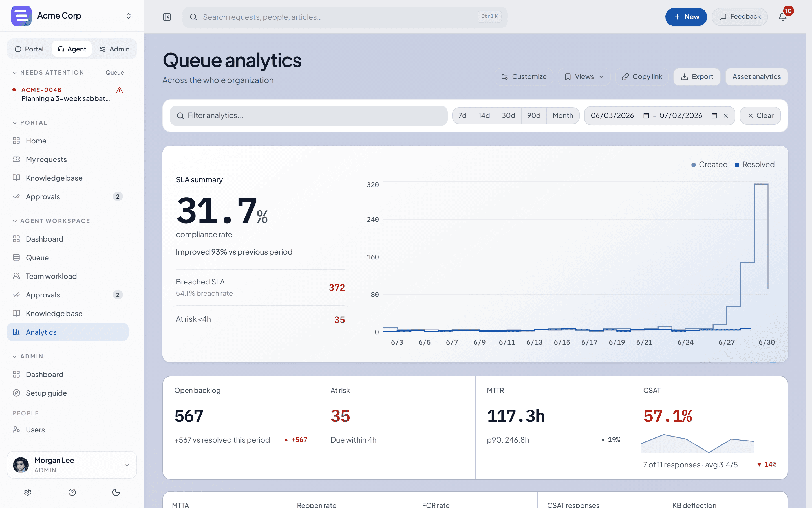Expand the Morgan Lee account menu
The width and height of the screenshot is (812, 508).
[x=127, y=465]
